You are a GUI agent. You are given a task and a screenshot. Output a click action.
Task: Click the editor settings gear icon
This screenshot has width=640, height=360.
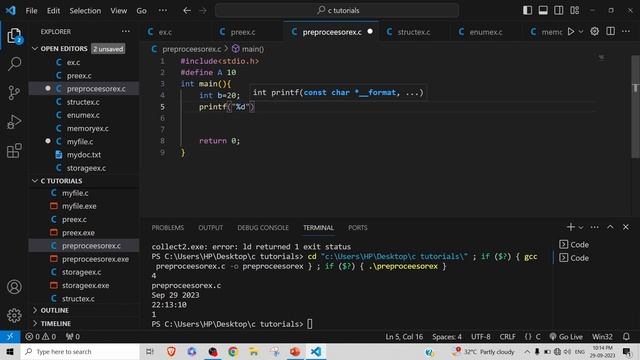[594, 31]
